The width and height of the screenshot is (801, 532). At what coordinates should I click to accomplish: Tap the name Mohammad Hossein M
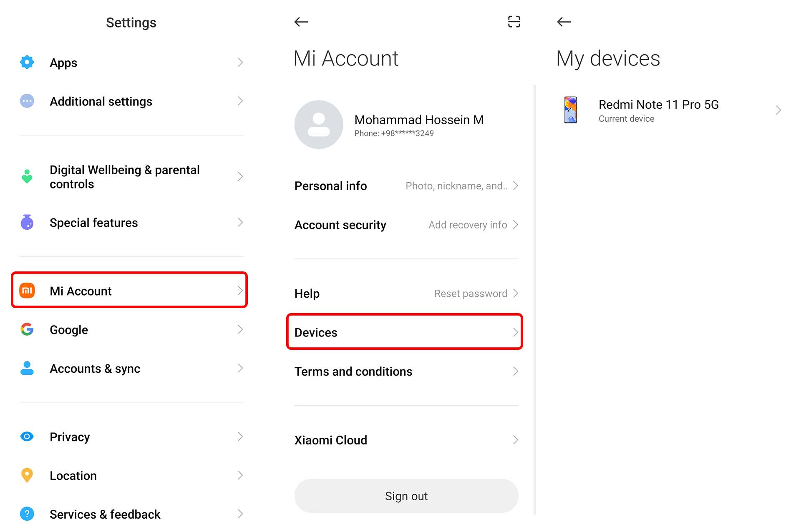pos(419,120)
